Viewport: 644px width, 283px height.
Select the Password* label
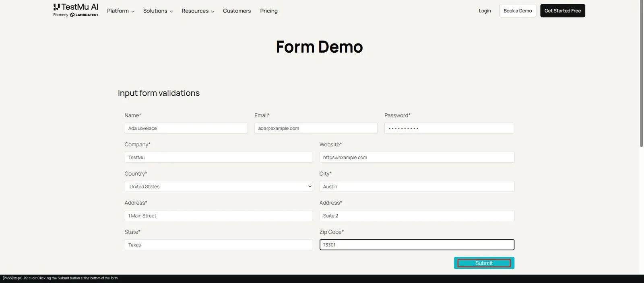(397, 115)
